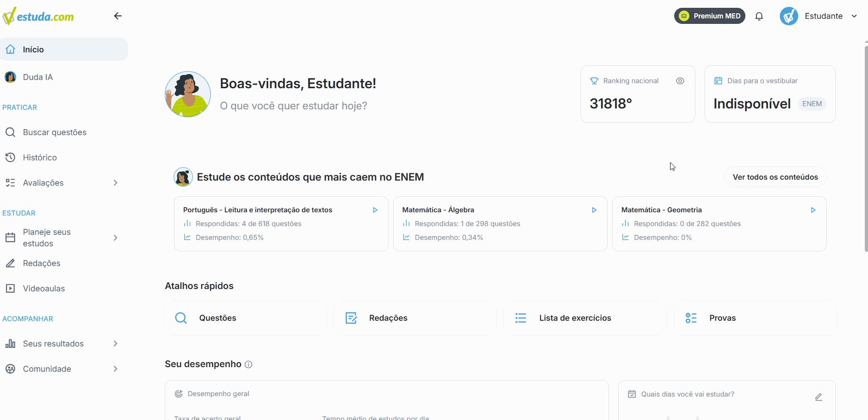Click the estuda.com logo
Viewport: 868px width, 420px height.
[38, 16]
